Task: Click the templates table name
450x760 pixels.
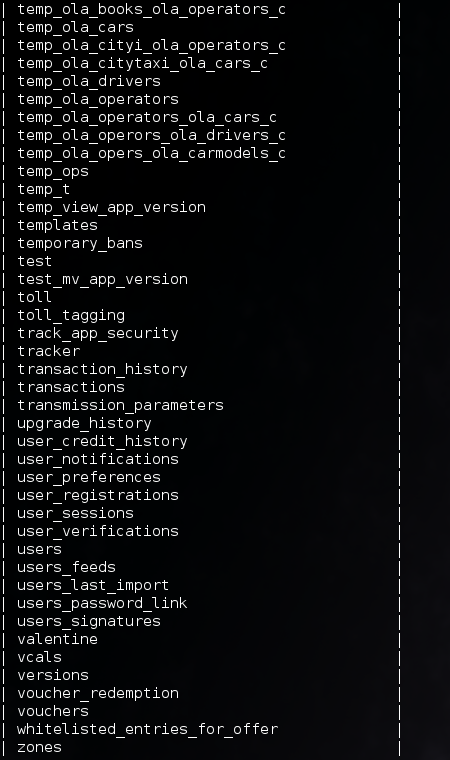Action: coord(58,225)
